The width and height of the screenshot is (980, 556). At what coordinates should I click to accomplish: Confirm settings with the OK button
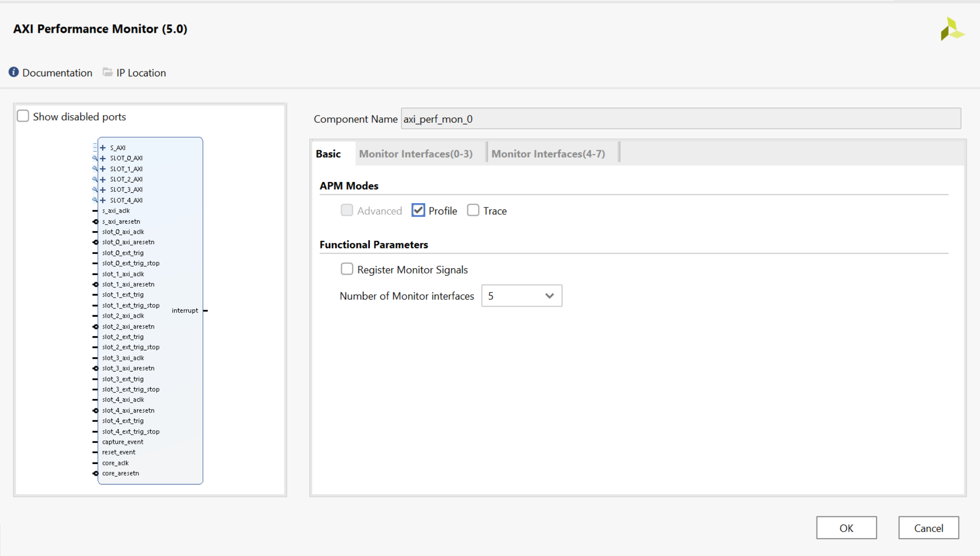pyautogui.click(x=846, y=528)
